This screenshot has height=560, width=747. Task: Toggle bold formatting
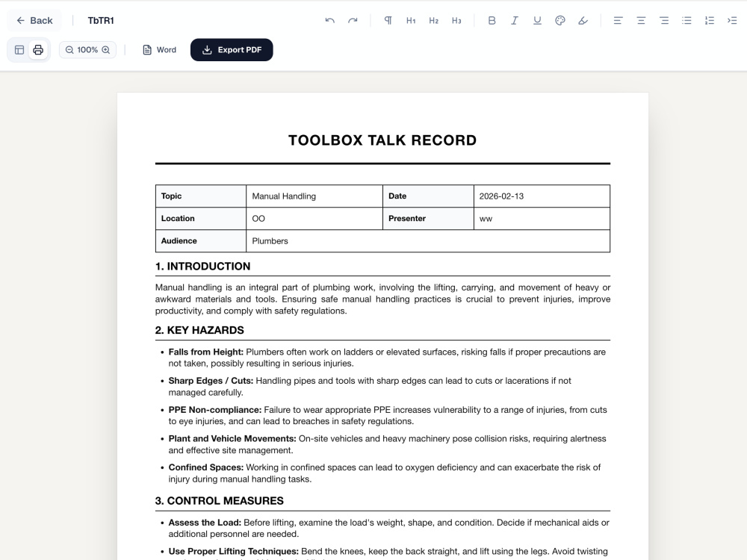492,20
